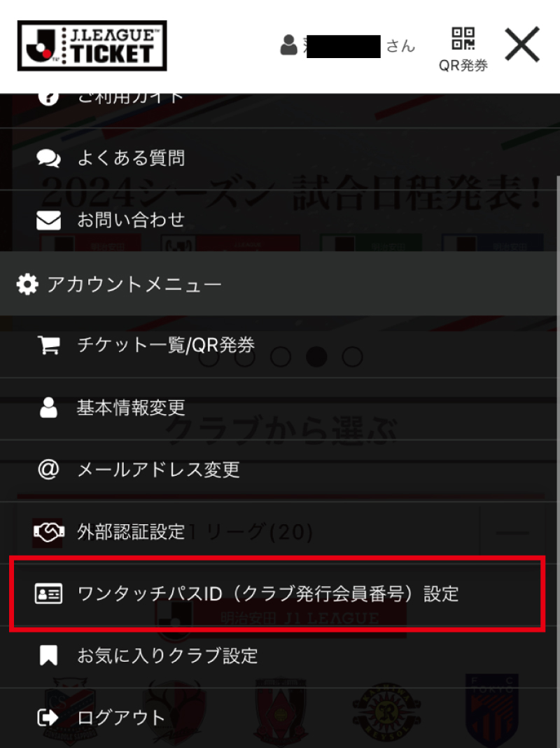The image size is (560, 748).
Task: Select the last carousel dot
Action: click(x=352, y=356)
